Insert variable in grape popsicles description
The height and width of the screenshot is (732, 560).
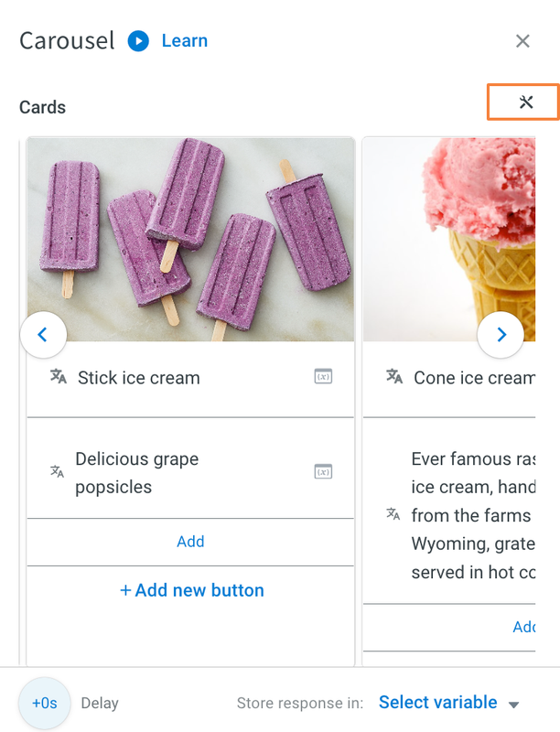click(323, 471)
